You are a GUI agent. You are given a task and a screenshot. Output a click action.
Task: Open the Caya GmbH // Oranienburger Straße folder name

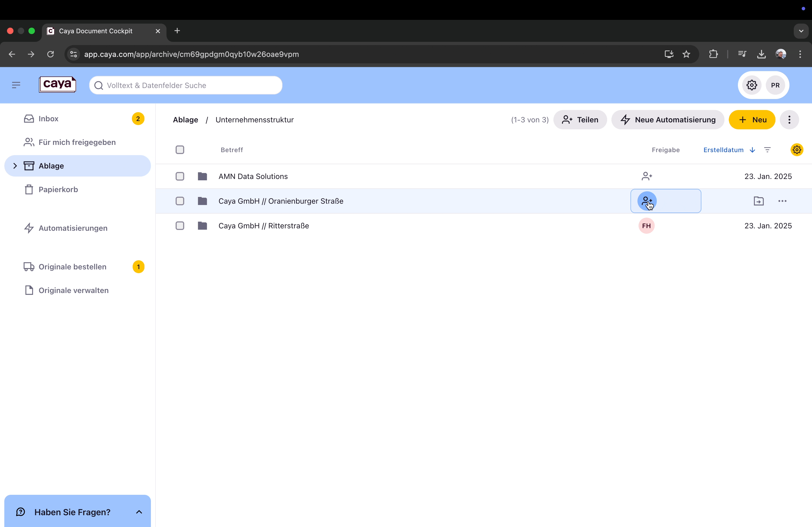281,201
